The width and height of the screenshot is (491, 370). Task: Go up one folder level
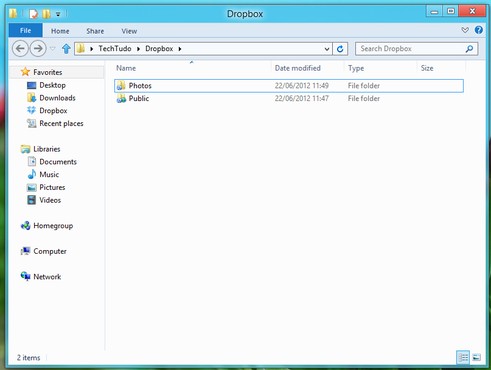tap(66, 49)
